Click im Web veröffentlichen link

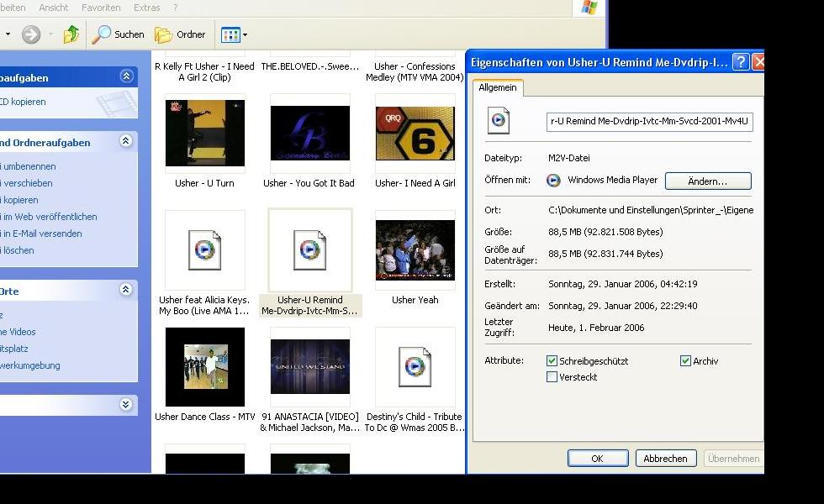point(49,217)
